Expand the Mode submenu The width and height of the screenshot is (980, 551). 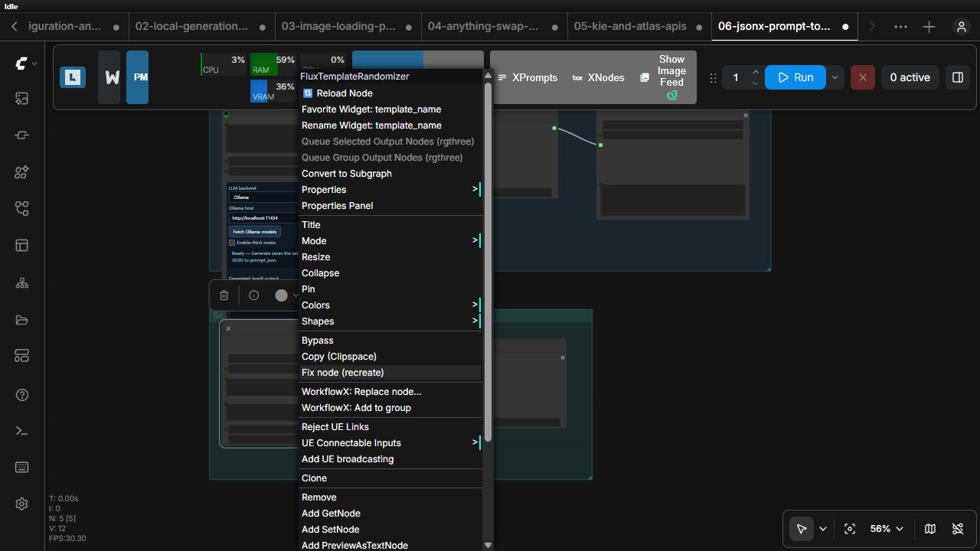[x=390, y=241]
